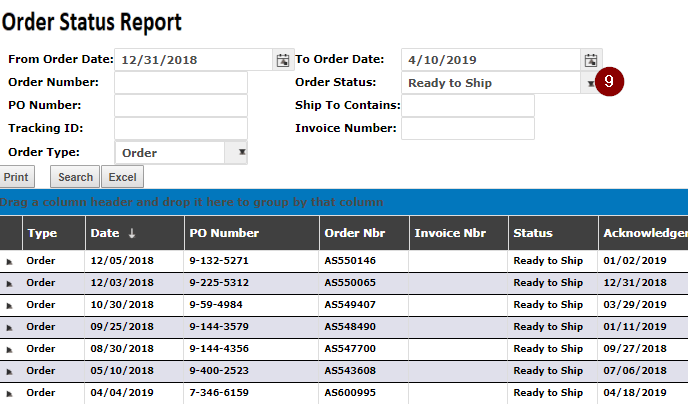Sort by the PO Number column header
This screenshot has width=688, height=404.
click(224, 233)
